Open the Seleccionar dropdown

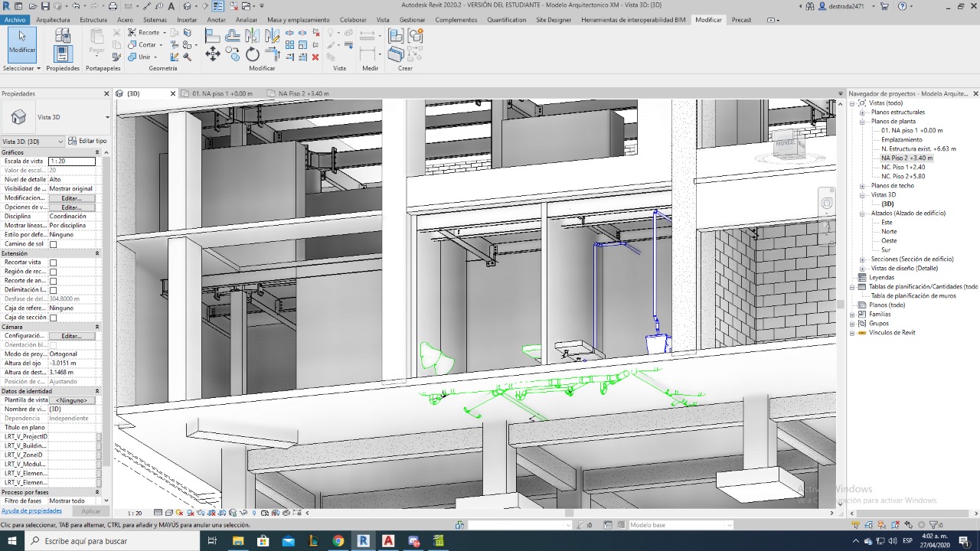click(x=21, y=68)
